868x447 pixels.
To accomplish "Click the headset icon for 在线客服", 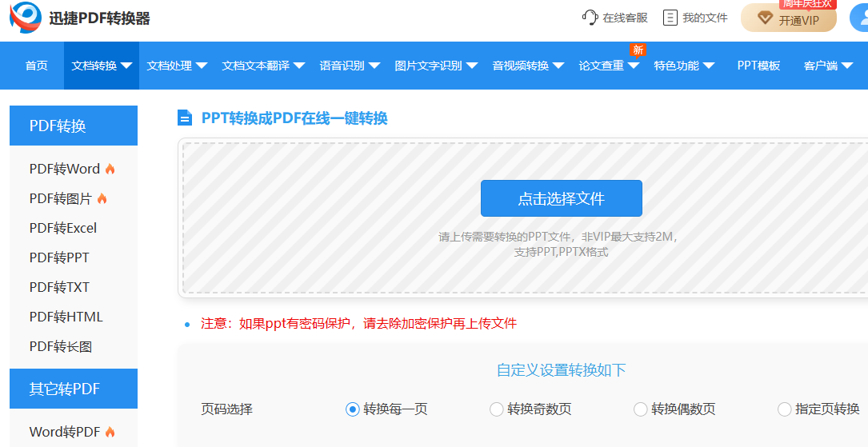I will (590, 17).
